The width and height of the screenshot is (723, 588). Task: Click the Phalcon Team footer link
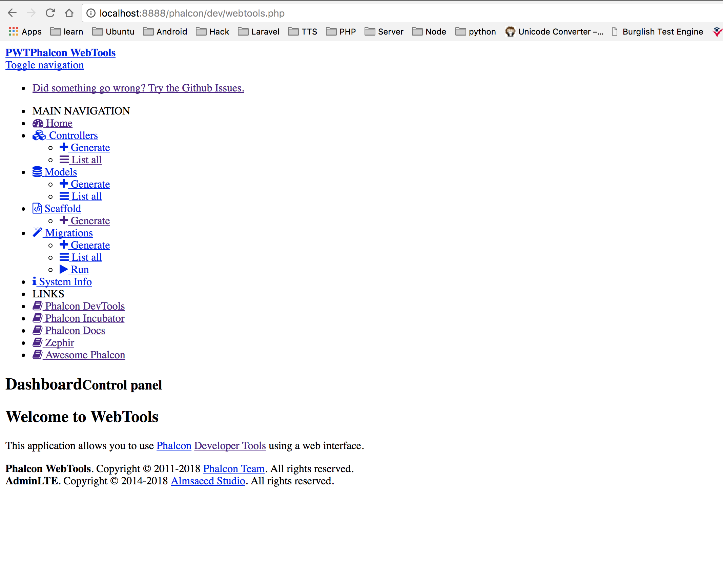pos(234,469)
